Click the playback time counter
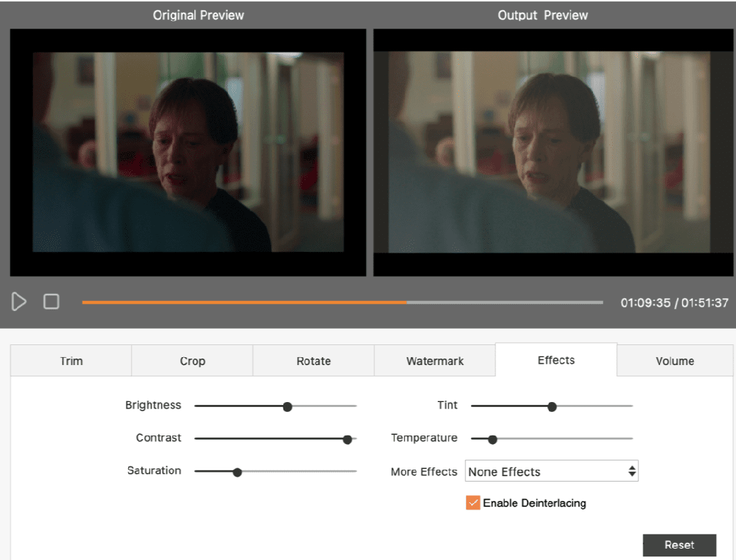 click(674, 302)
